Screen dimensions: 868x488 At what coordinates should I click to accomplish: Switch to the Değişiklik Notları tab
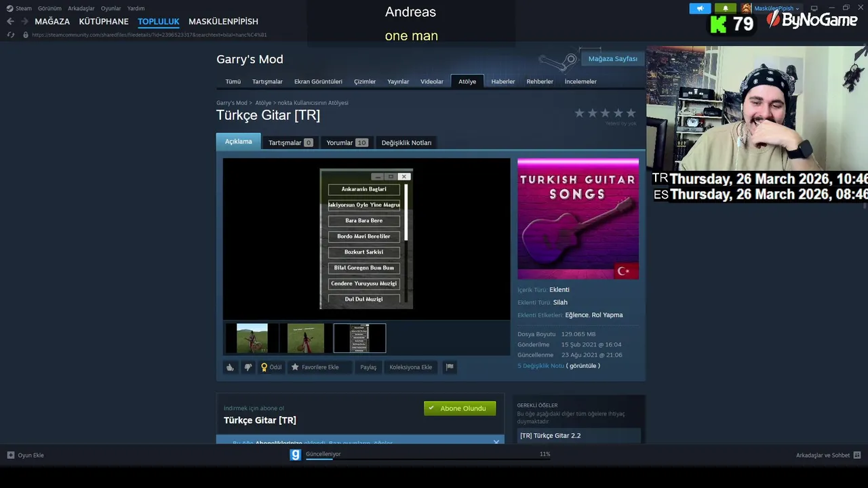[406, 142]
